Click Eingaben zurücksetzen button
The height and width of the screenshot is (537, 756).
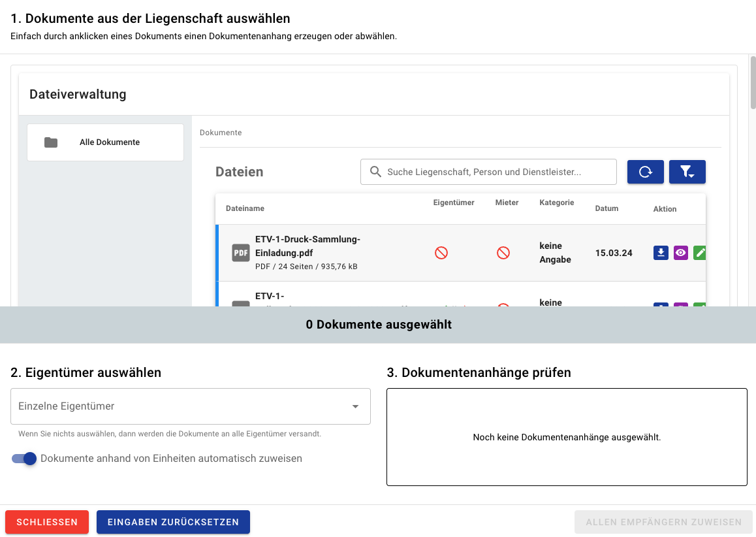173,522
